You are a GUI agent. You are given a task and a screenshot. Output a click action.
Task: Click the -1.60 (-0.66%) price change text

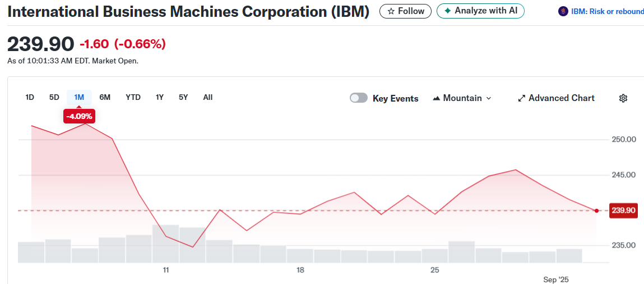[x=122, y=44]
